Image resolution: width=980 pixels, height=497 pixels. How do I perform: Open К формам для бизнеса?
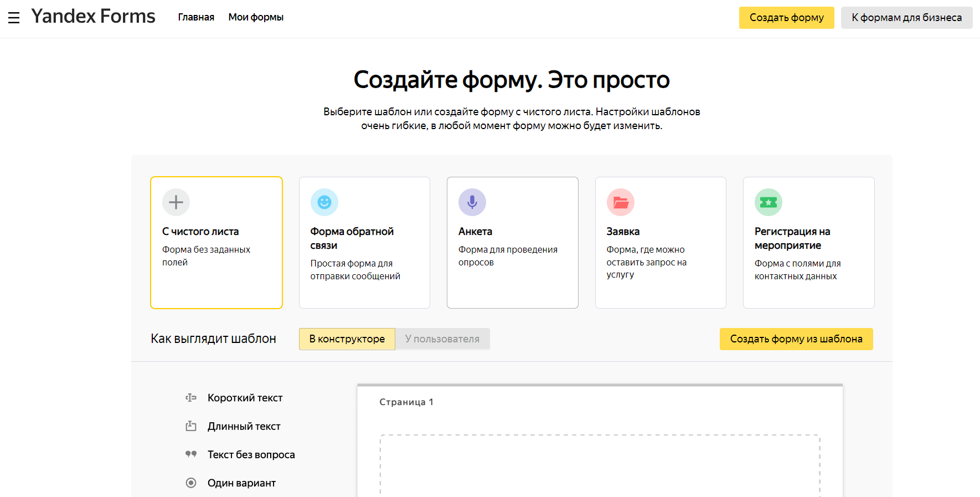[x=906, y=18]
